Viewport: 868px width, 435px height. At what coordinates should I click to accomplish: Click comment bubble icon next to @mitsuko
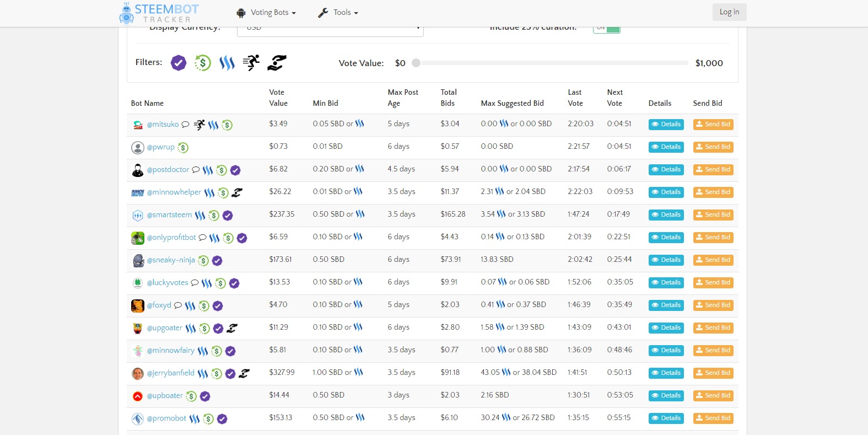pos(186,125)
